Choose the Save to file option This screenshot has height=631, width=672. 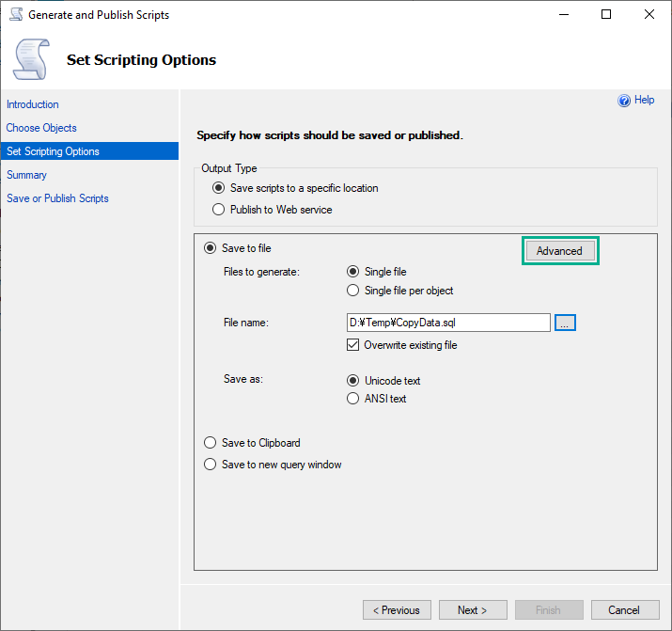(x=211, y=248)
